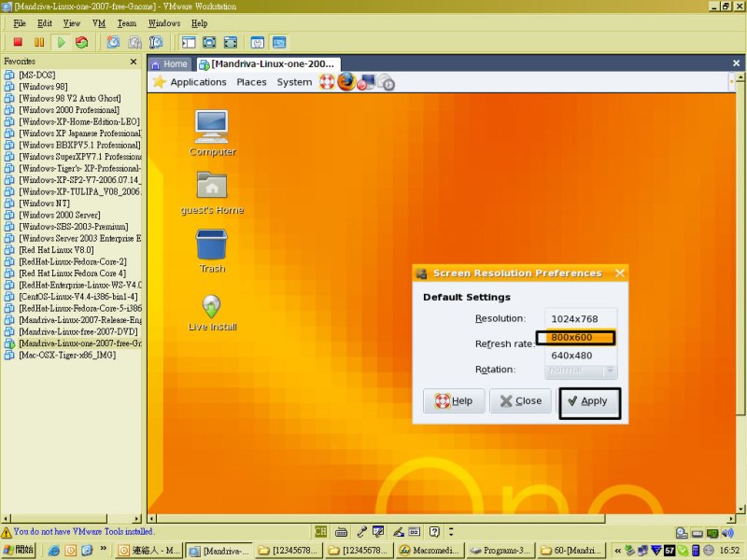Open the Team menu
The height and width of the screenshot is (560, 747).
click(x=127, y=22)
